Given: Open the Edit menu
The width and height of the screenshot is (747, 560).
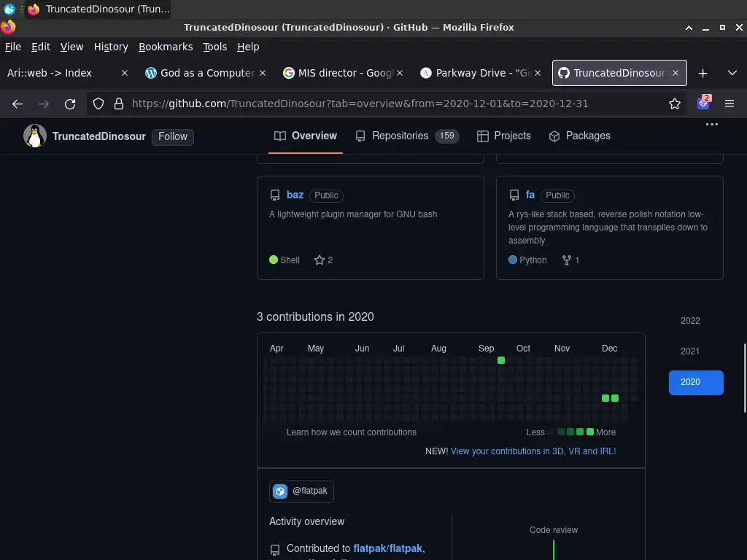Looking at the screenshot, I should pyautogui.click(x=41, y=47).
